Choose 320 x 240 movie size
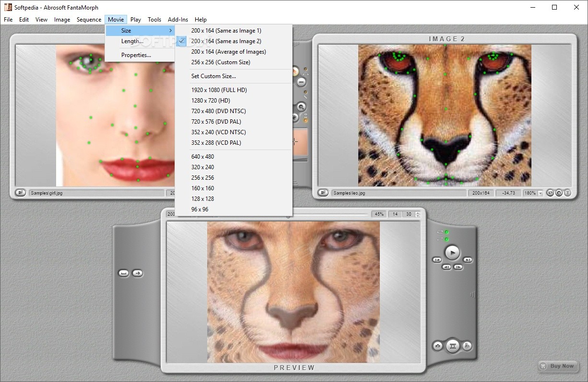 (x=234, y=167)
